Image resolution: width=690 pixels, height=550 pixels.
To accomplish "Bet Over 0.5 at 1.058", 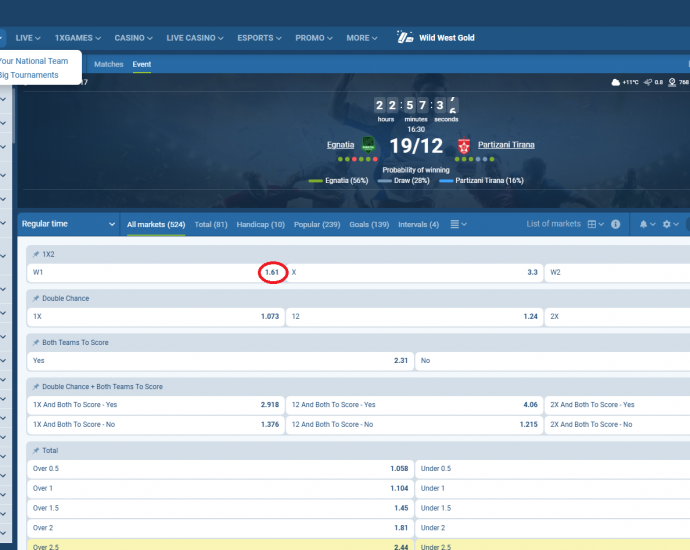I will tap(220, 469).
